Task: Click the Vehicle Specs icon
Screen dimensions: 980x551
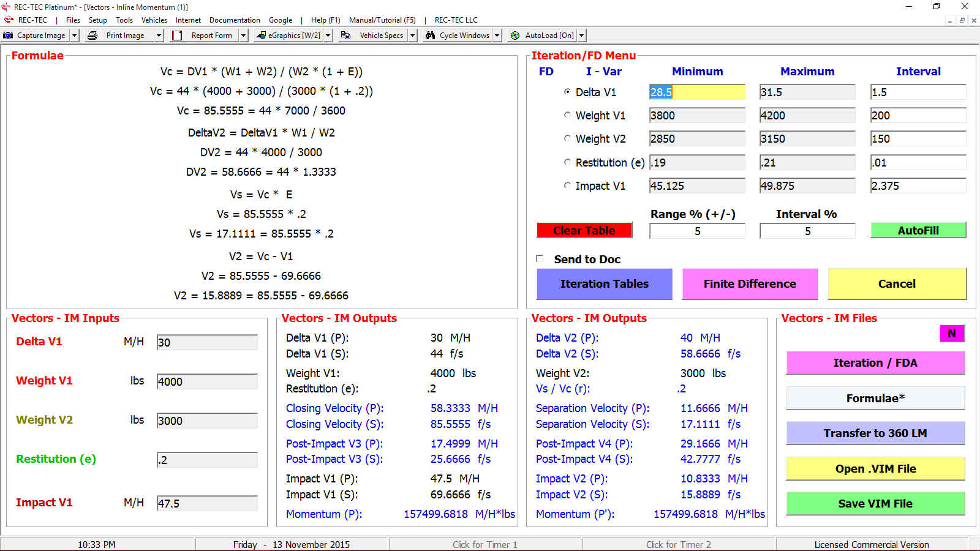Action: (x=345, y=36)
